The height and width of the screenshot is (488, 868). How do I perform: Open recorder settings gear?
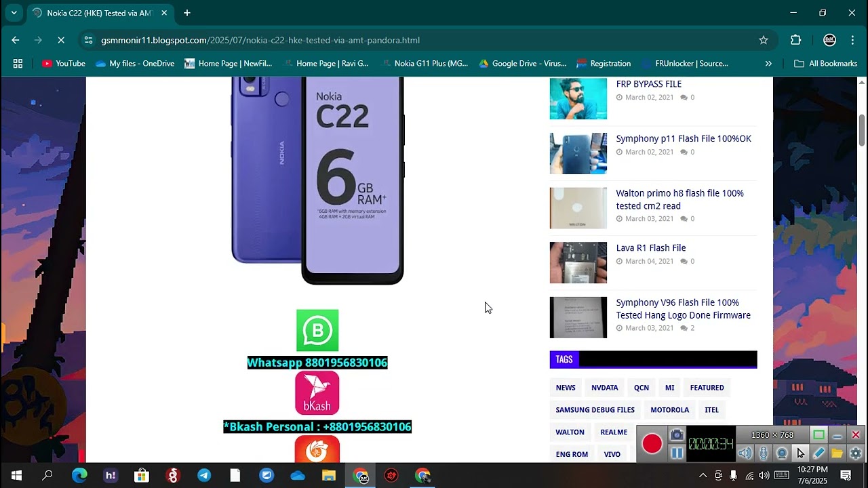tap(856, 453)
